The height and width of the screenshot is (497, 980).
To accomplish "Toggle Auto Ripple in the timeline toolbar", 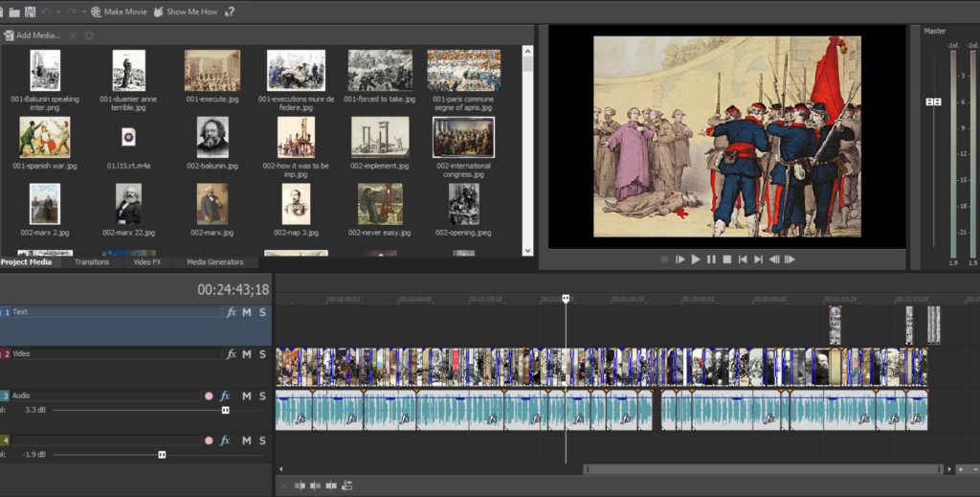I will (x=346, y=486).
